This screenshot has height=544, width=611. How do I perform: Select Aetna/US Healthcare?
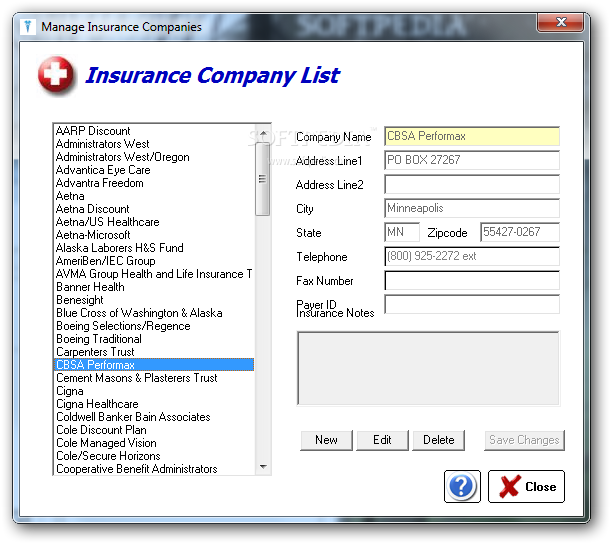tap(154, 222)
